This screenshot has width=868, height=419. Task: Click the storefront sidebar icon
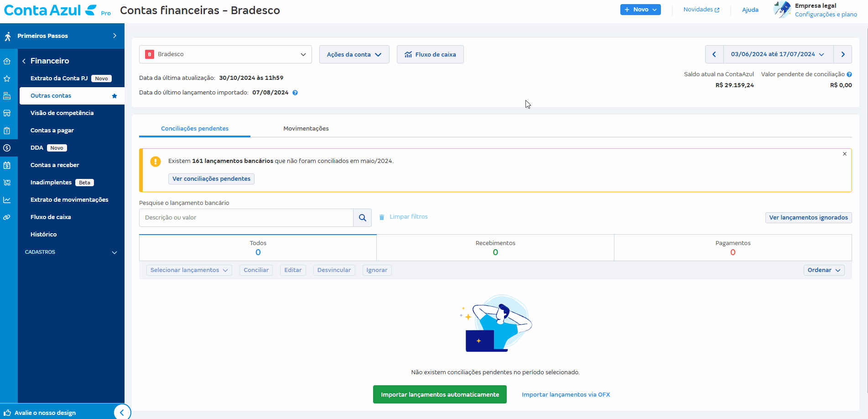pos(7,113)
